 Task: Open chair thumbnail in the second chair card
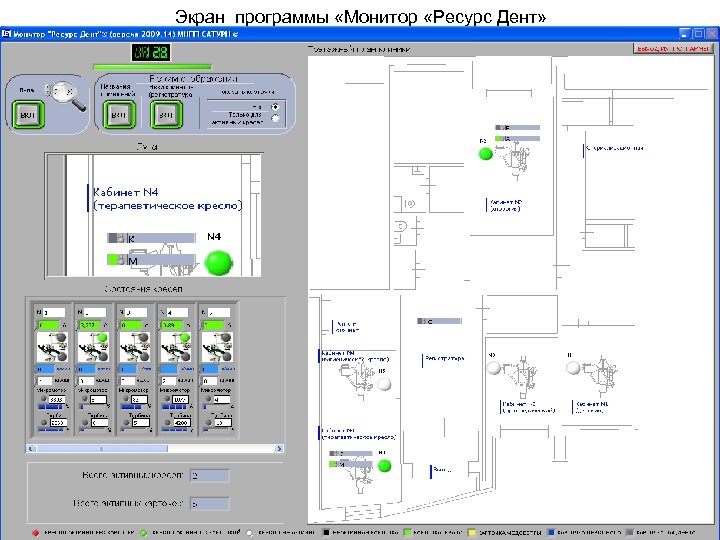coord(94,347)
